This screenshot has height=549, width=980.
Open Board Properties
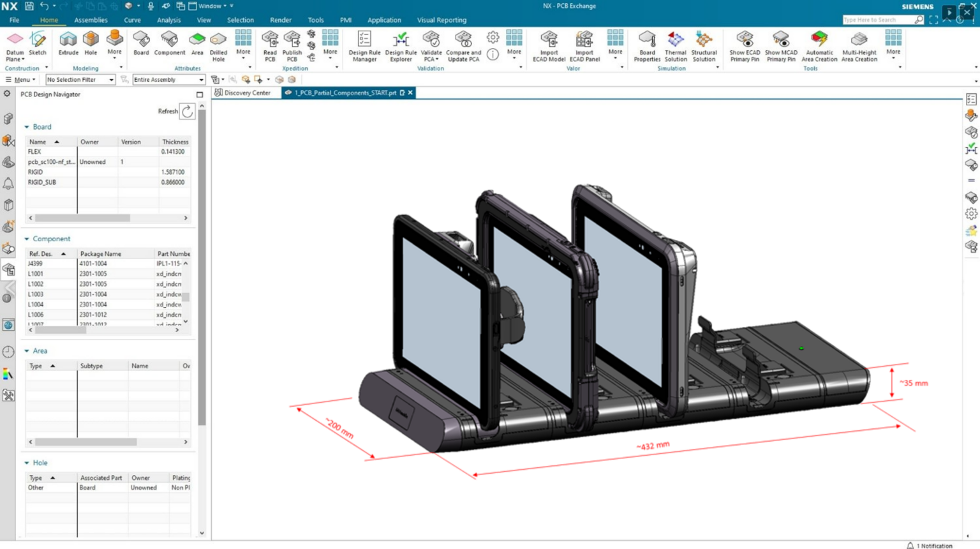(x=647, y=41)
